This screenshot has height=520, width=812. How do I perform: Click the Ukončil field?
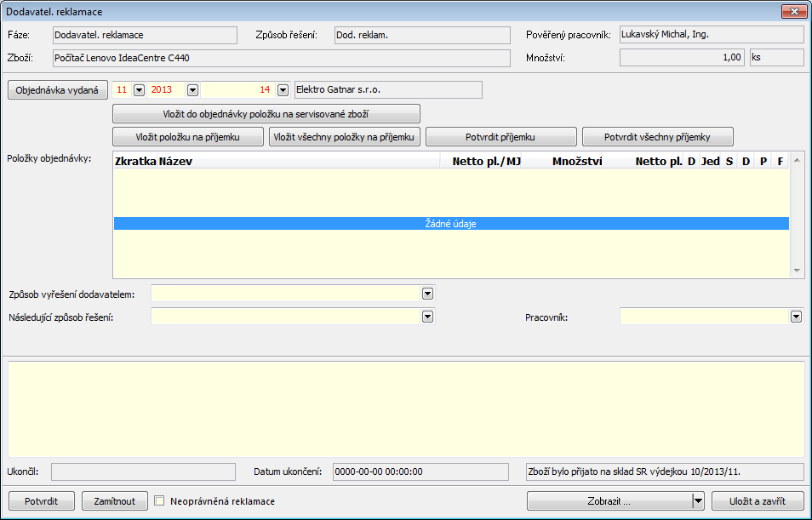click(x=143, y=471)
